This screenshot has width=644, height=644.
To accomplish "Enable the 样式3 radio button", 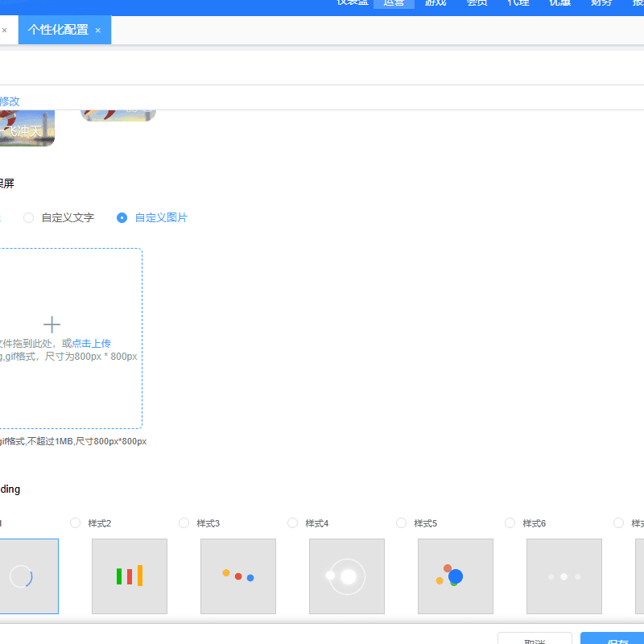I will (x=184, y=523).
